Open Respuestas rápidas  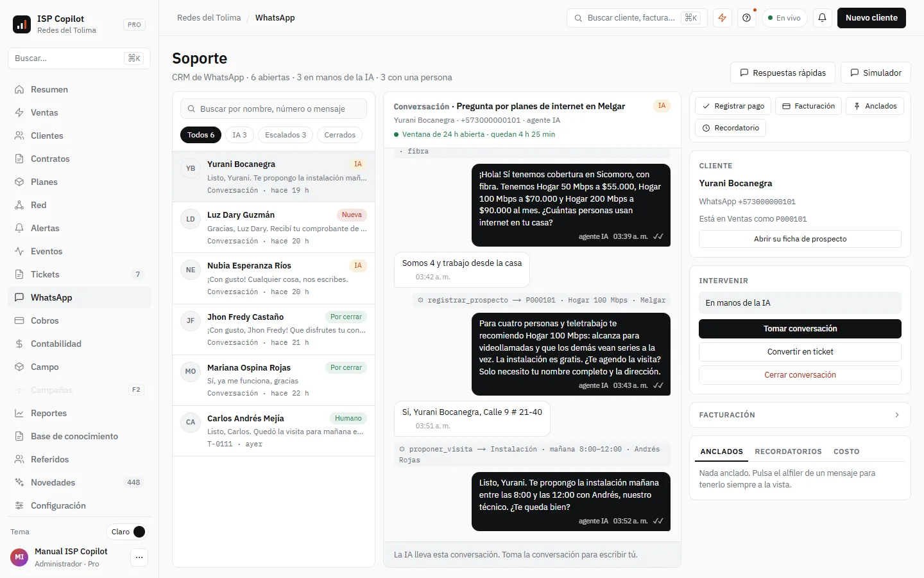[x=783, y=73]
